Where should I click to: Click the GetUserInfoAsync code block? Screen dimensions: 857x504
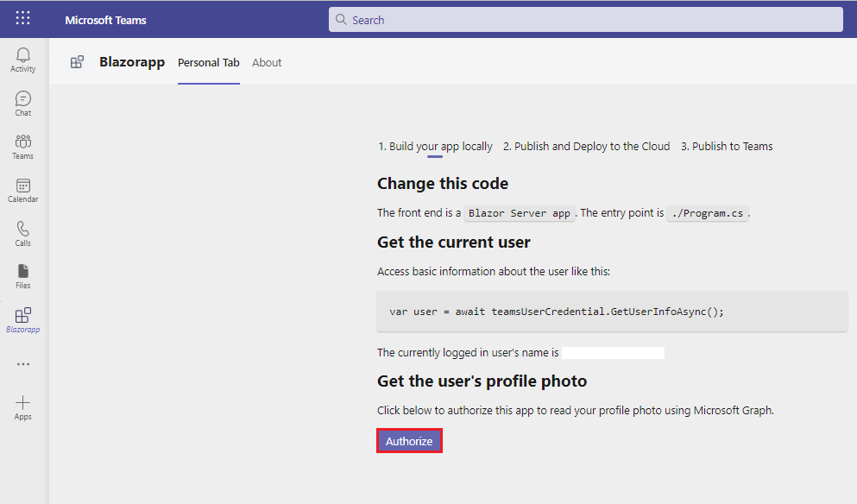[x=612, y=312]
